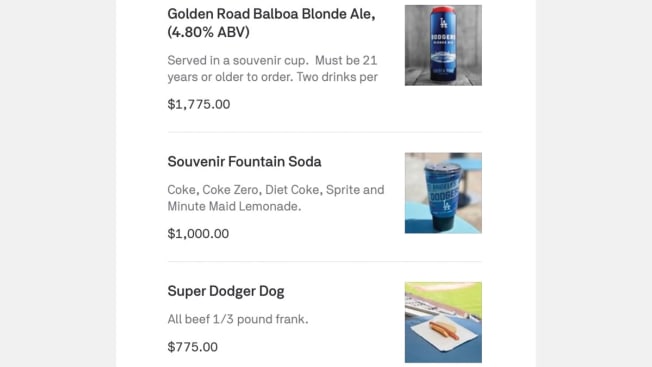Click the hot dog photo thumbnail
Screen dimensions: 652x367
(x=443, y=322)
